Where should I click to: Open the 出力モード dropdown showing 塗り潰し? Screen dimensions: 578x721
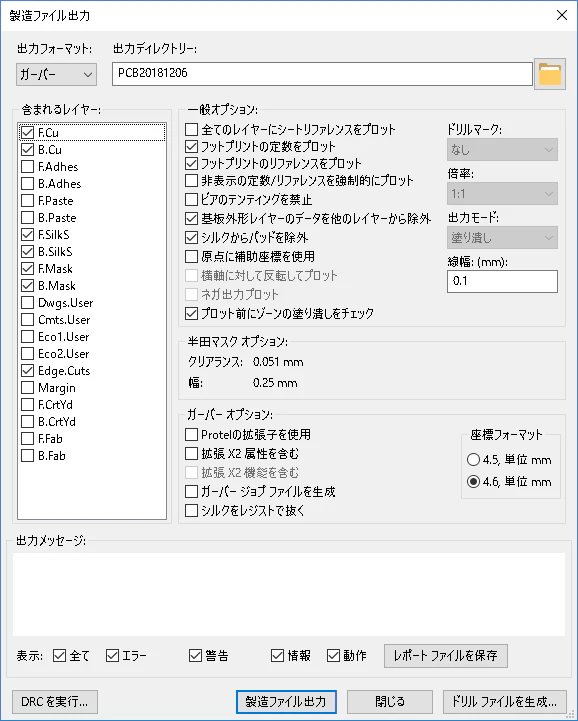[x=502, y=238]
